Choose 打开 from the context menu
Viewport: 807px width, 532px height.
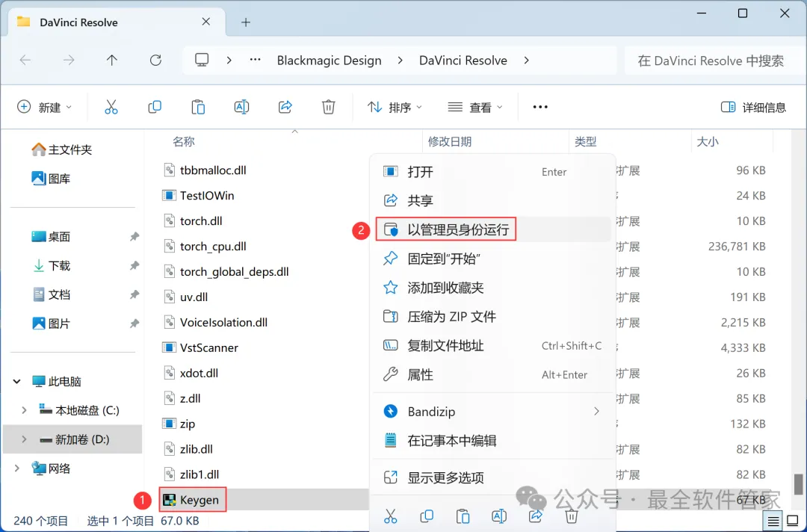[492, 171]
